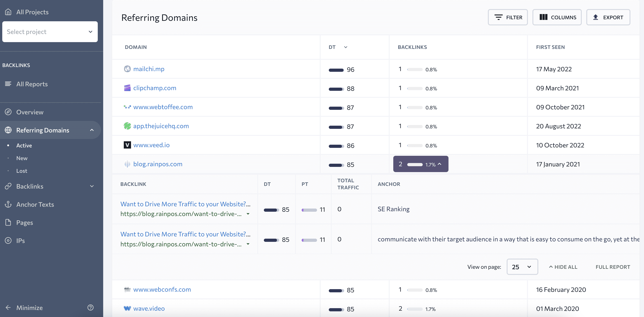Image resolution: width=644 pixels, height=317 pixels.
Task: Open View on page 25 dropdown
Action: 522,267
